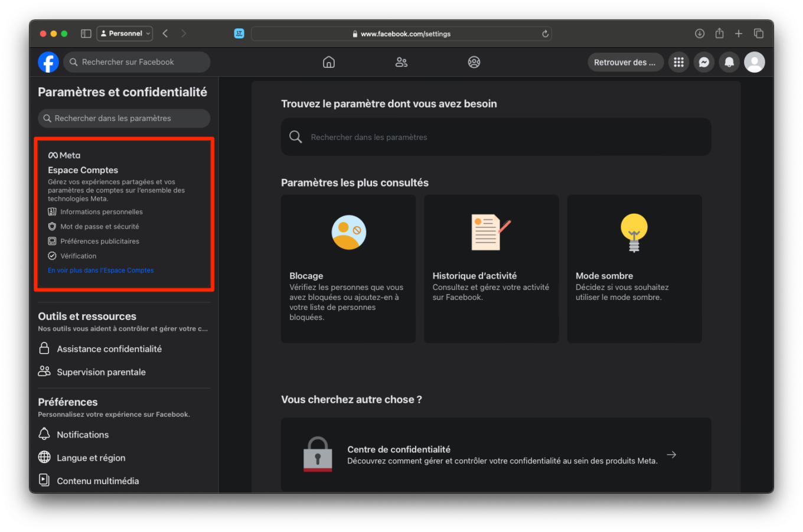The height and width of the screenshot is (532, 803).
Task: Open Centre de confidentialité
Action: coord(496,455)
